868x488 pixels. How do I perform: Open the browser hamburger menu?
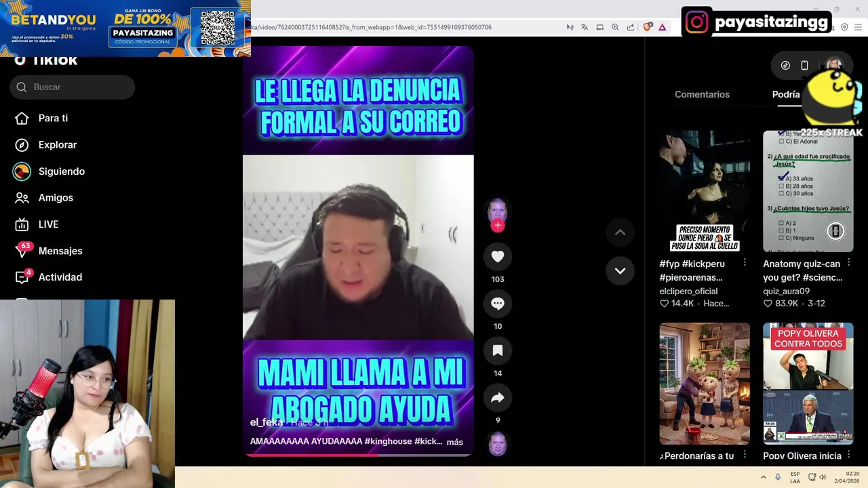[x=858, y=27]
